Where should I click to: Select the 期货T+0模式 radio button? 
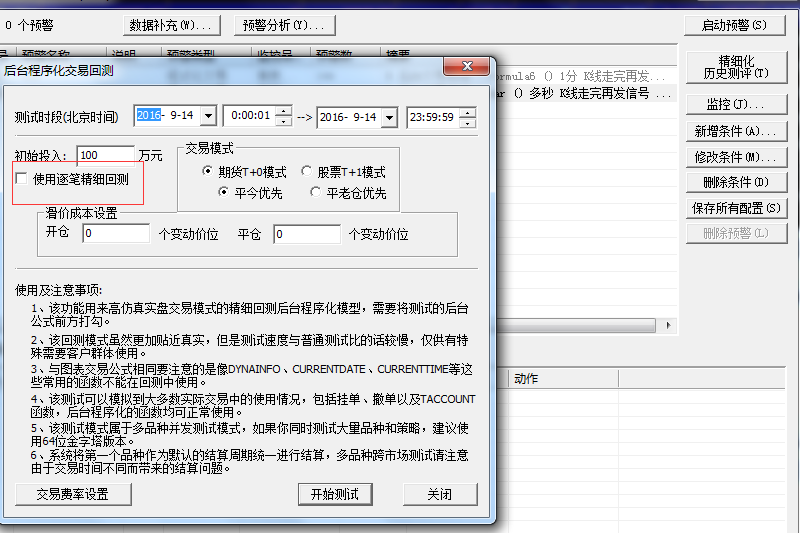207,172
